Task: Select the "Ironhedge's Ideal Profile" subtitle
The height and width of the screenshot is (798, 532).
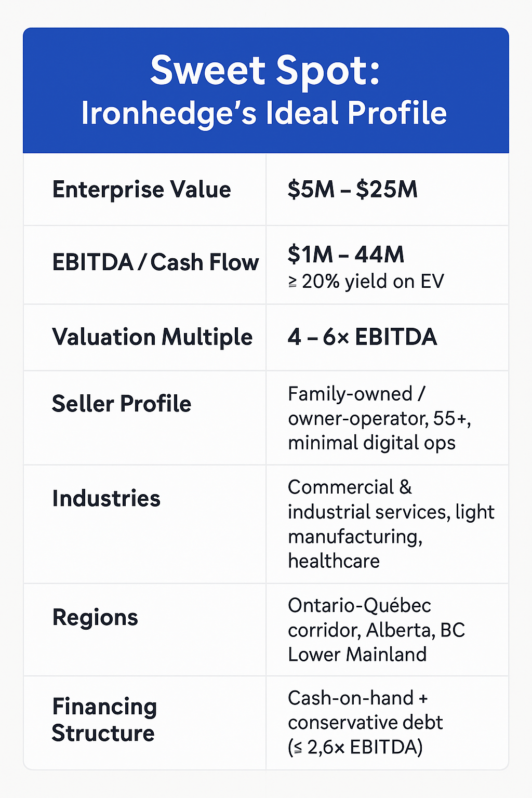Action: click(x=264, y=113)
